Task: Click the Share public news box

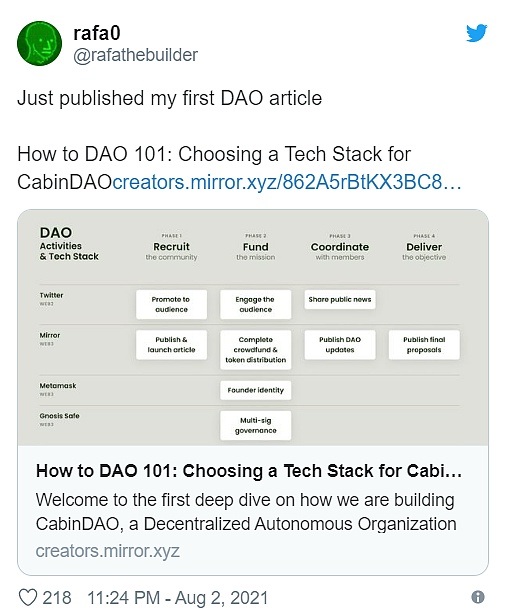Action: [x=340, y=299]
